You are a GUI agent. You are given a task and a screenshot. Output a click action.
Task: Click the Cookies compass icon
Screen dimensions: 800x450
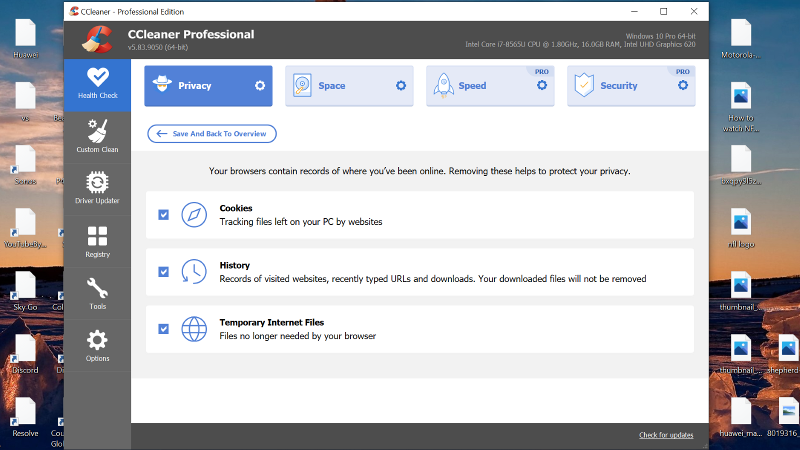[194, 215]
